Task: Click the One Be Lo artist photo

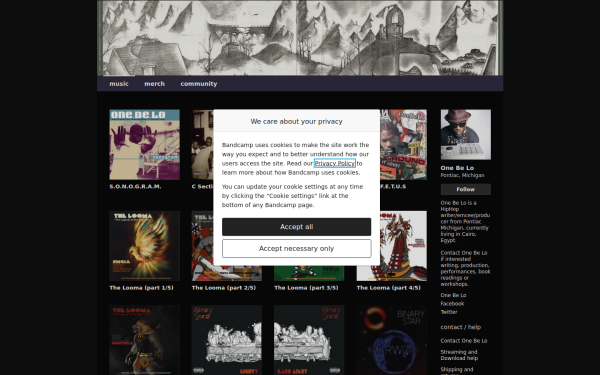Action: point(465,135)
